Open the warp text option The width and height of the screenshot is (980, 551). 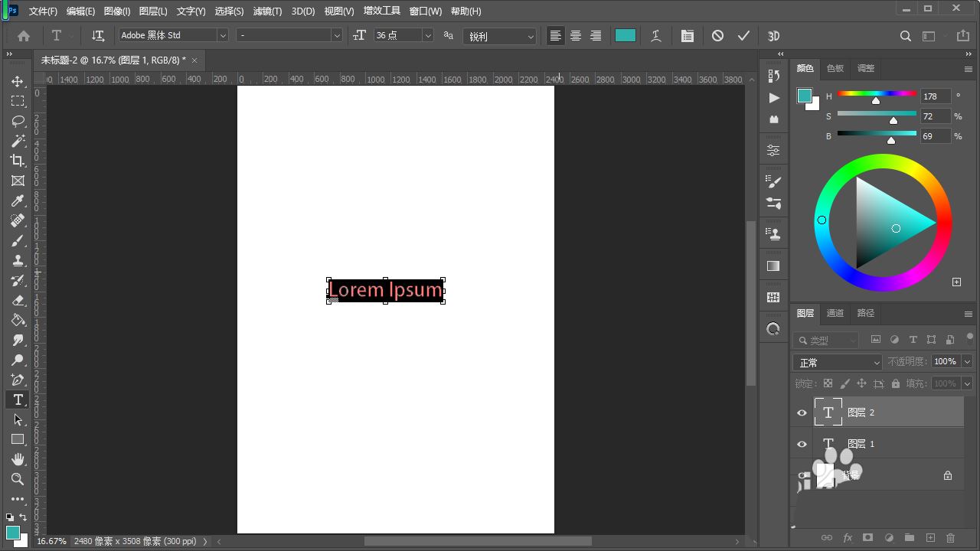pyautogui.click(x=656, y=36)
